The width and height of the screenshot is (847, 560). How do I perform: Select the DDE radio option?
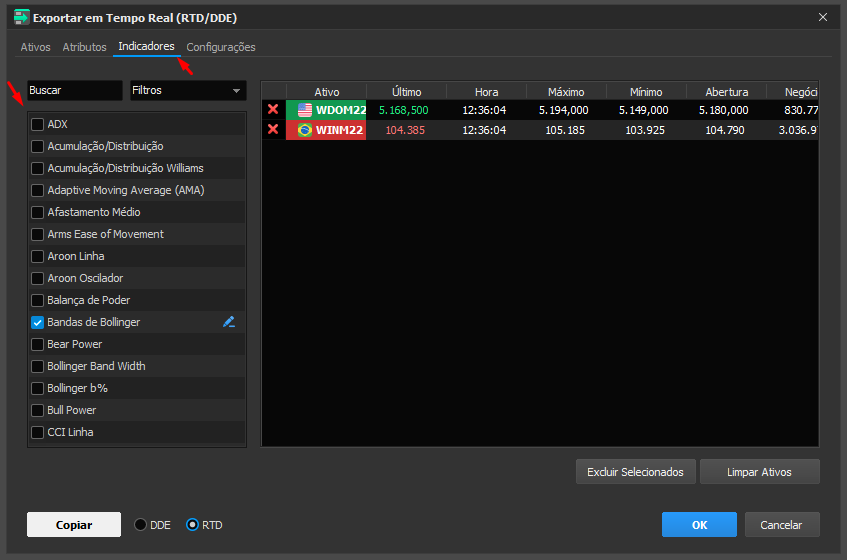coord(140,525)
